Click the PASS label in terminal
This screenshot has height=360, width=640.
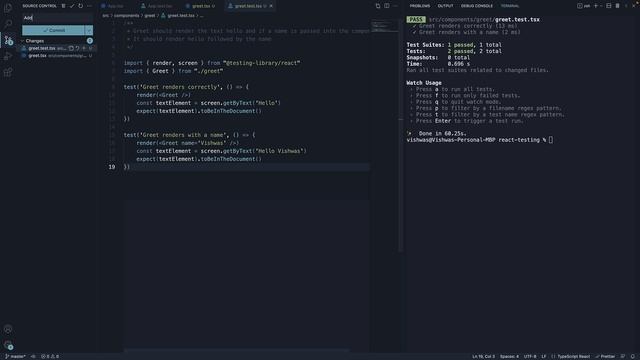point(416,19)
